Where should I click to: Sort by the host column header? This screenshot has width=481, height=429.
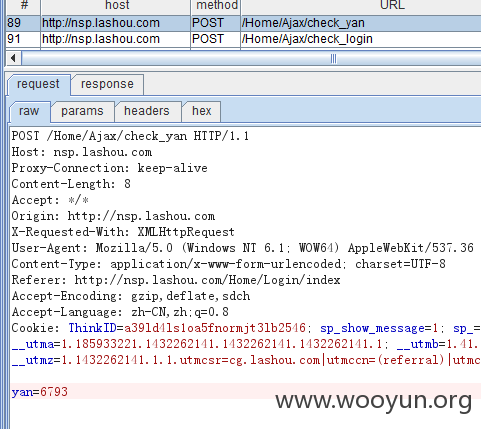pyautogui.click(x=116, y=6)
